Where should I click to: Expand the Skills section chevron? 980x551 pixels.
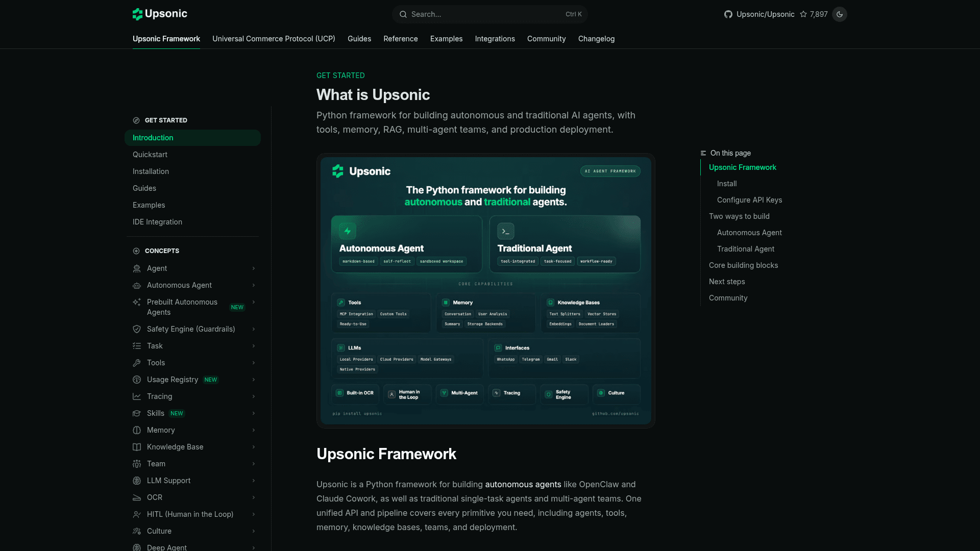click(254, 413)
